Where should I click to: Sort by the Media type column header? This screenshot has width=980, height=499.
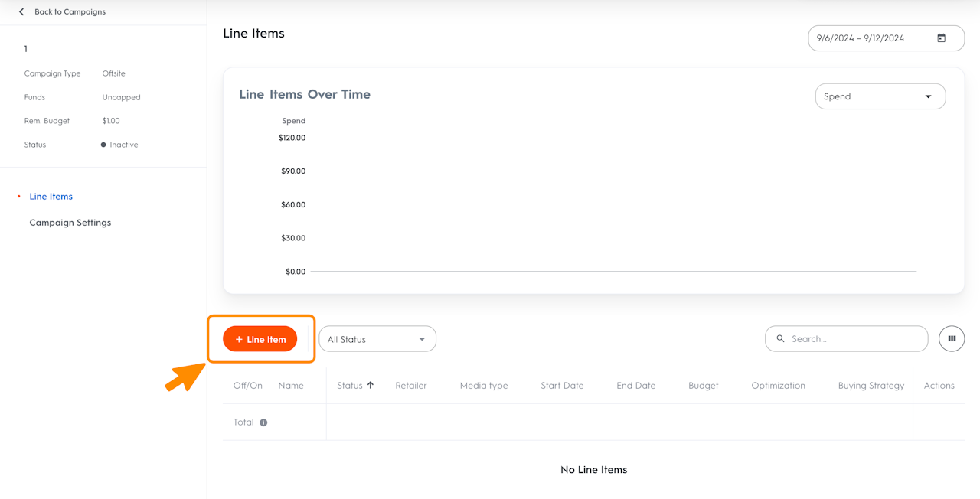[x=484, y=386]
